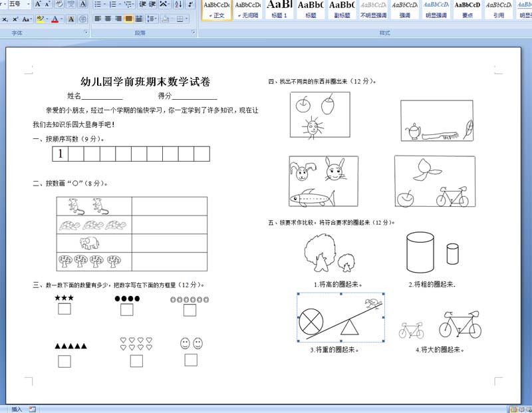Click the Grow Font button
The width and height of the screenshot is (532, 413).
38,4
